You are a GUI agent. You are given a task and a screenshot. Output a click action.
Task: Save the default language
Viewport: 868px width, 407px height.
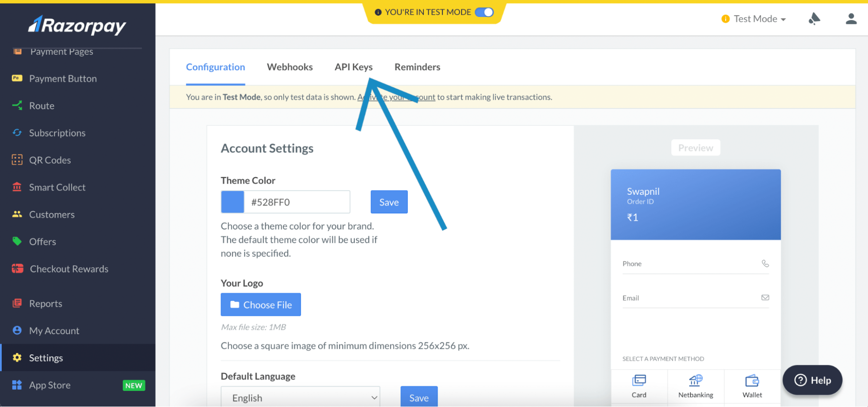pos(419,397)
